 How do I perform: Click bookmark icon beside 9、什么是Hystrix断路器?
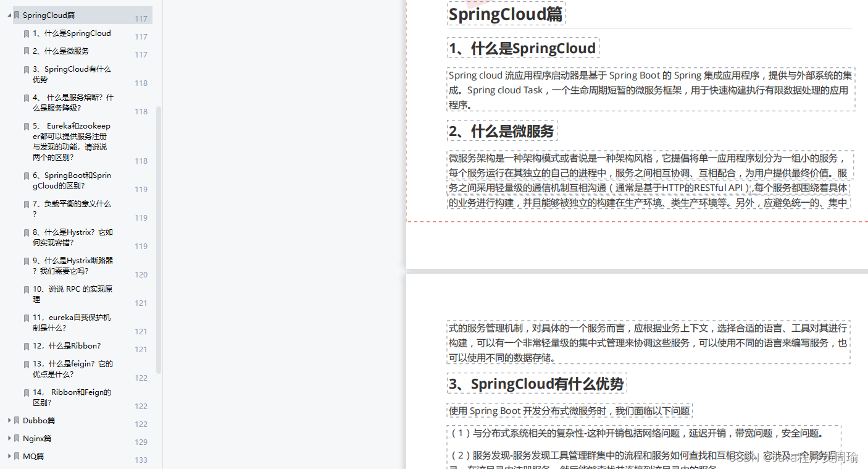click(x=27, y=261)
